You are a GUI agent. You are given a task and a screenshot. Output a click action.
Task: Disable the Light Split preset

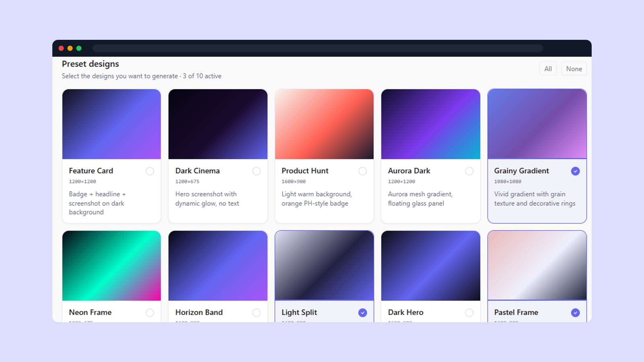click(363, 313)
